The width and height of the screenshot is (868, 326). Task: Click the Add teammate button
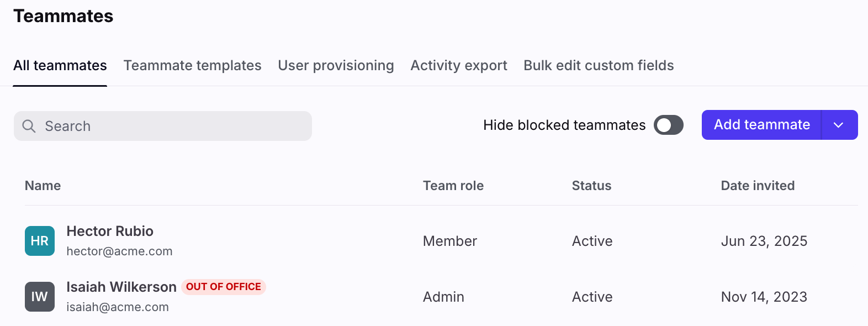pos(761,125)
